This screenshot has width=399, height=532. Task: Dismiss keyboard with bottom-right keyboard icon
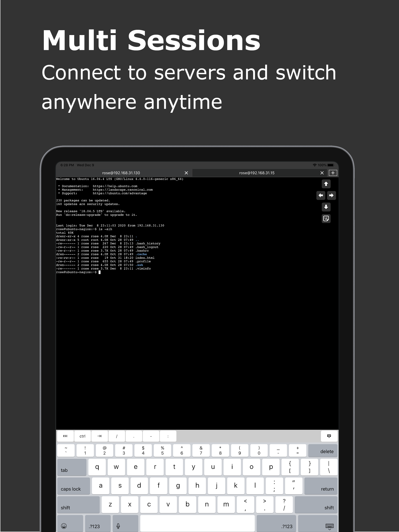(329, 526)
